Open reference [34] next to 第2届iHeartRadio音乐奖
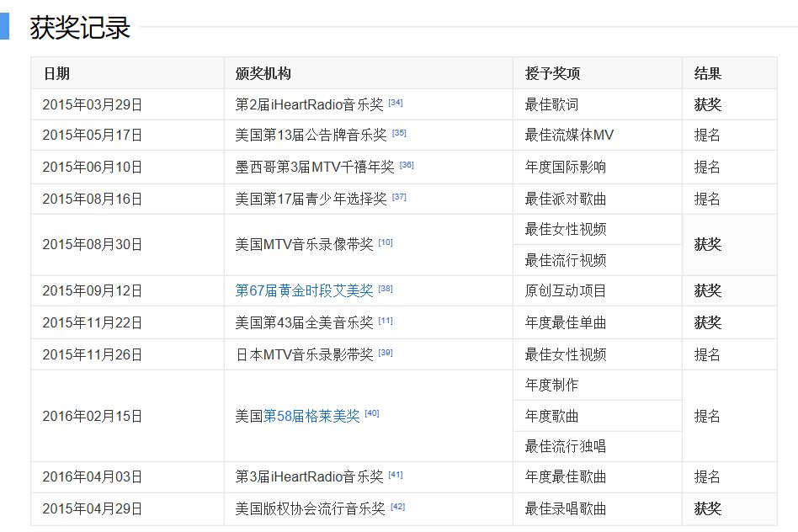798x532 pixels. coord(396,103)
